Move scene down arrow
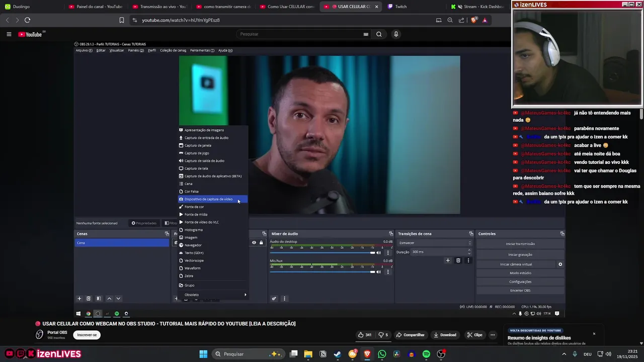Image resolution: width=644 pixels, height=362 pixels. 119,299
